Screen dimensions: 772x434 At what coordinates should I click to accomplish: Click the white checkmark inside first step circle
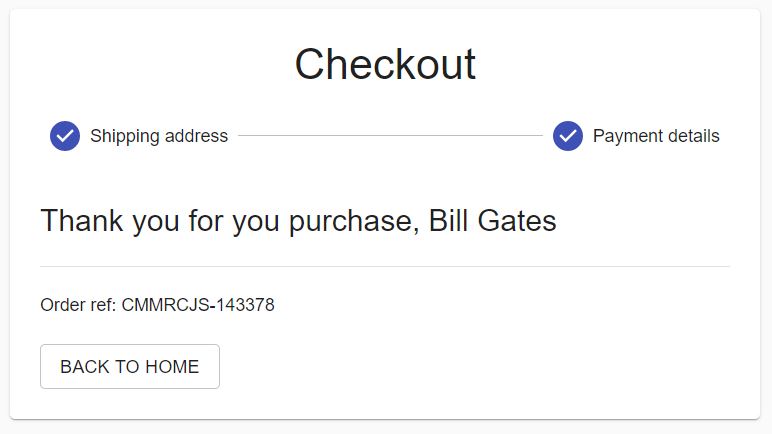click(x=65, y=135)
